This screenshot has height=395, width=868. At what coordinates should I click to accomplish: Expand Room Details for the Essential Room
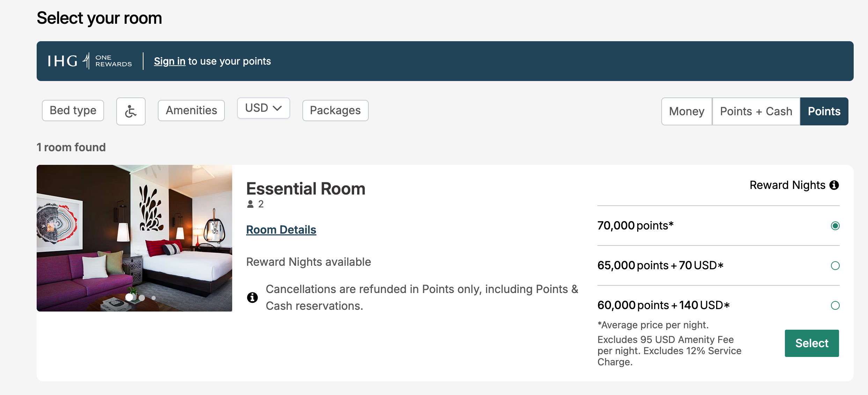pyautogui.click(x=281, y=229)
